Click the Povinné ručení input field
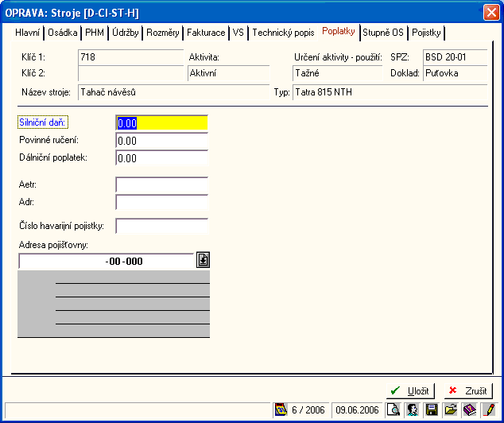This screenshot has height=423, width=504. [x=161, y=141]
